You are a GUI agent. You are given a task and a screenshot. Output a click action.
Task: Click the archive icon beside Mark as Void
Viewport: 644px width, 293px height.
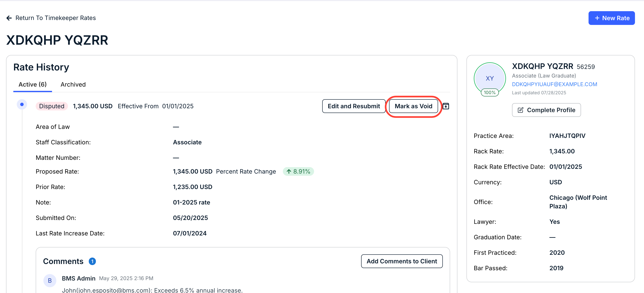[446, 106]
